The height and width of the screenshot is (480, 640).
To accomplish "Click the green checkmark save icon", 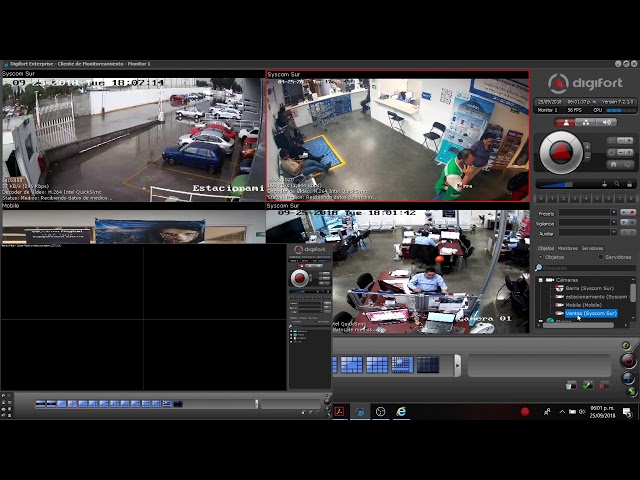I will pyautogui.click(x=588, y=385).
